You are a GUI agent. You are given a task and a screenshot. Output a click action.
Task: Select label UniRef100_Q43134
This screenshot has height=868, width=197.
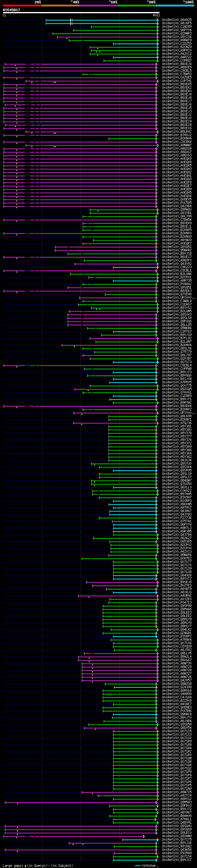coord(177,460)
